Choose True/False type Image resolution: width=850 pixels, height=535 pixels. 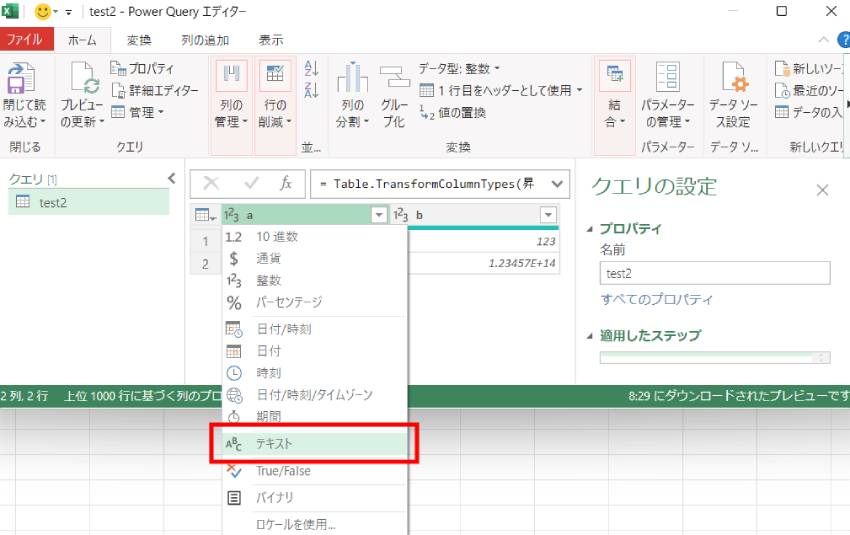click(314, 470)
